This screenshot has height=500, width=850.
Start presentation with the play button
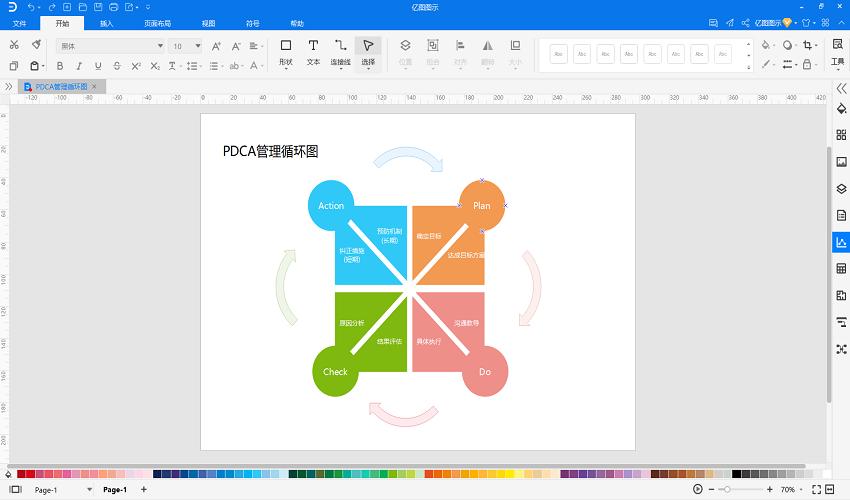click(x=698, y=489)
